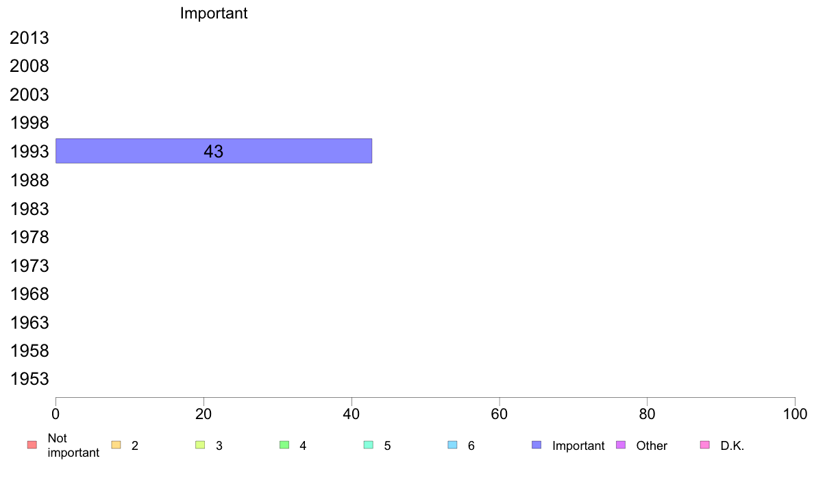814x504 pixels.
Task: Click the teal legend swatch labeled 5
Action: tap(369, 445)
